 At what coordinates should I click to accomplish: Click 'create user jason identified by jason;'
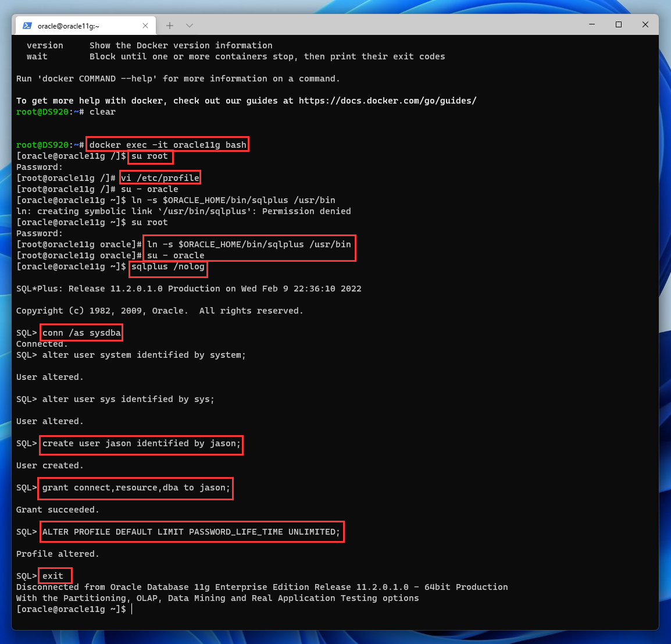pos(141,443)
